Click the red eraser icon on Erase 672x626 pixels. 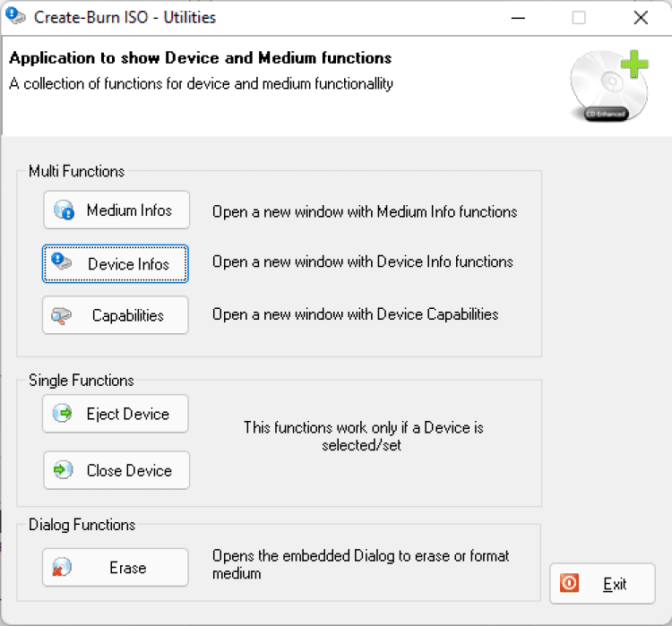coord(63,568)
